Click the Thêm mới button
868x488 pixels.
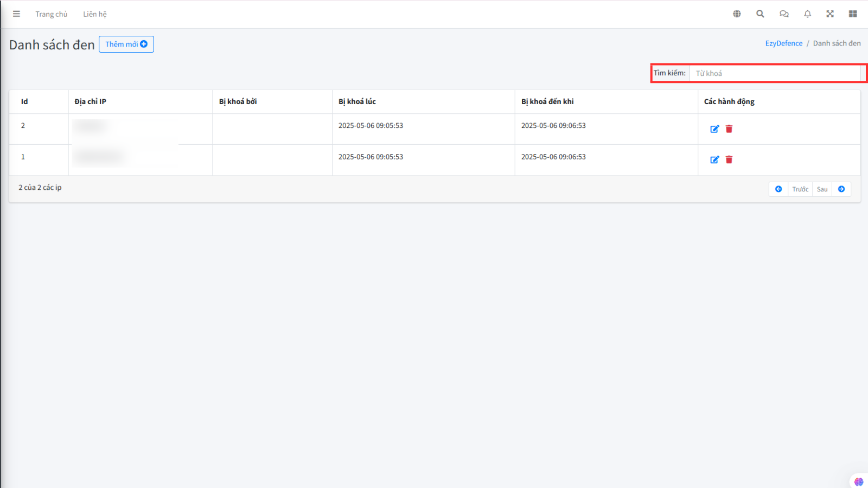point(126,44)
